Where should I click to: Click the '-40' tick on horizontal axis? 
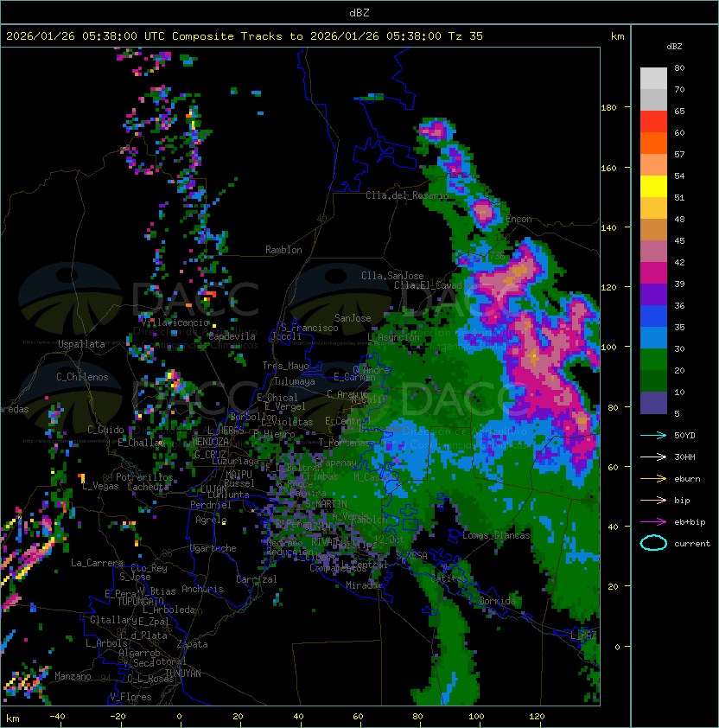(57, 717)
